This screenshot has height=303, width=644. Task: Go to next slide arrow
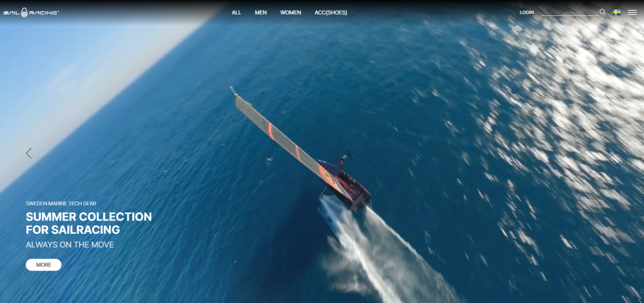point(612,153)
